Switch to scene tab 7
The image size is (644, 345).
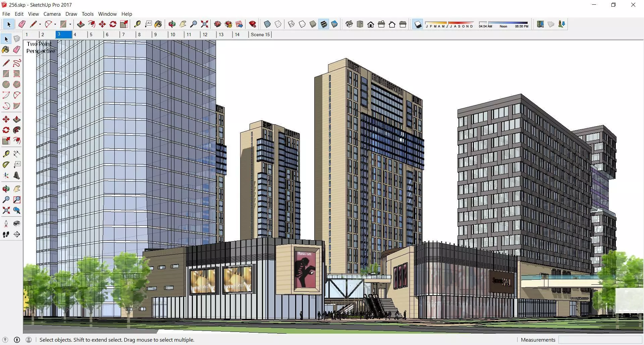coord(128,34)
